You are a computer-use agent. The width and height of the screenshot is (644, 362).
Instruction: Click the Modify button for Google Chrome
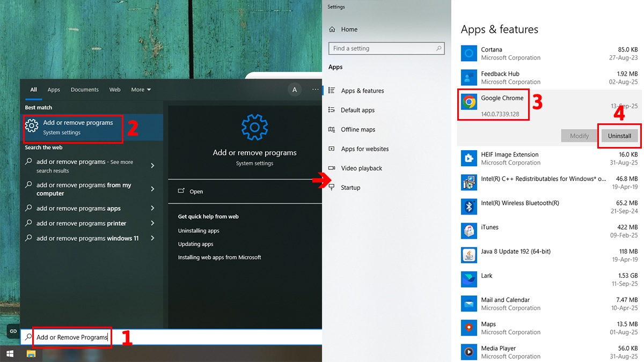tap(579, 136)
